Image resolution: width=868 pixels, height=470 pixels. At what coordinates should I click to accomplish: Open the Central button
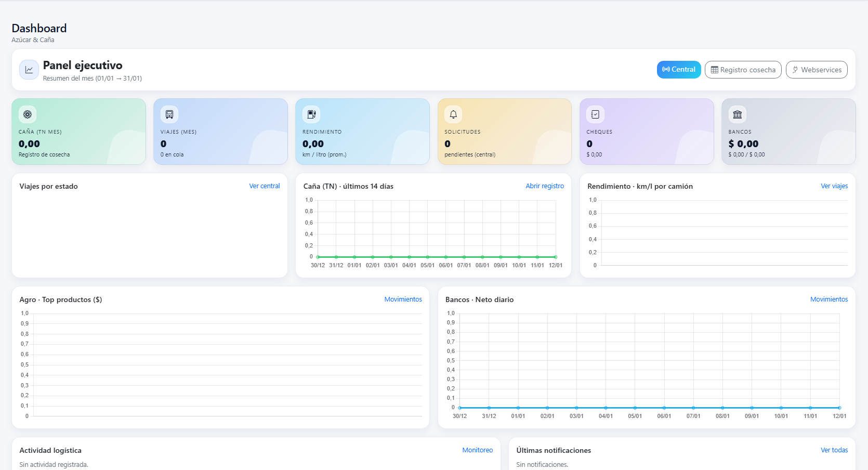(x=678, y=70)
